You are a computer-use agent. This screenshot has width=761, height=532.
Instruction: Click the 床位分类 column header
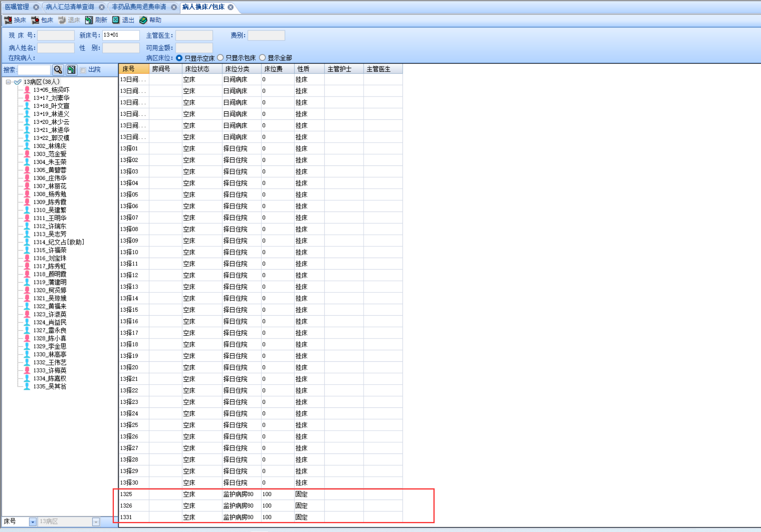pos(242,69)
